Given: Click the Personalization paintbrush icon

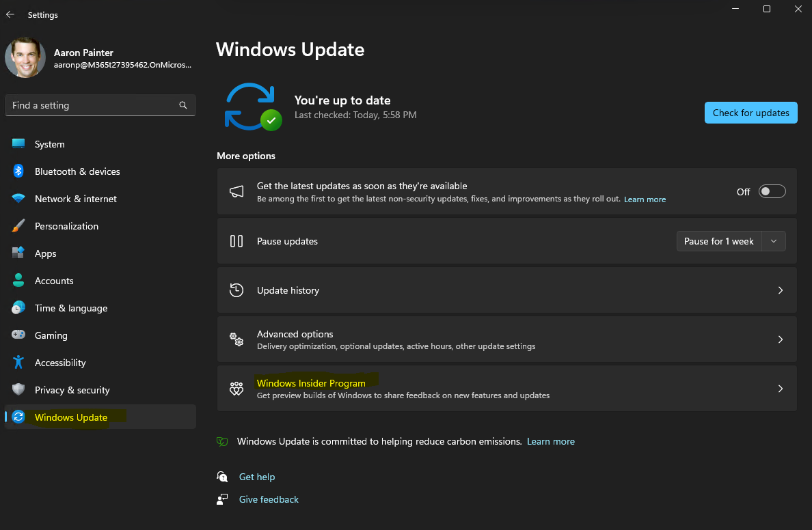Looking at the screenshot, I should [x=18, y=225].
